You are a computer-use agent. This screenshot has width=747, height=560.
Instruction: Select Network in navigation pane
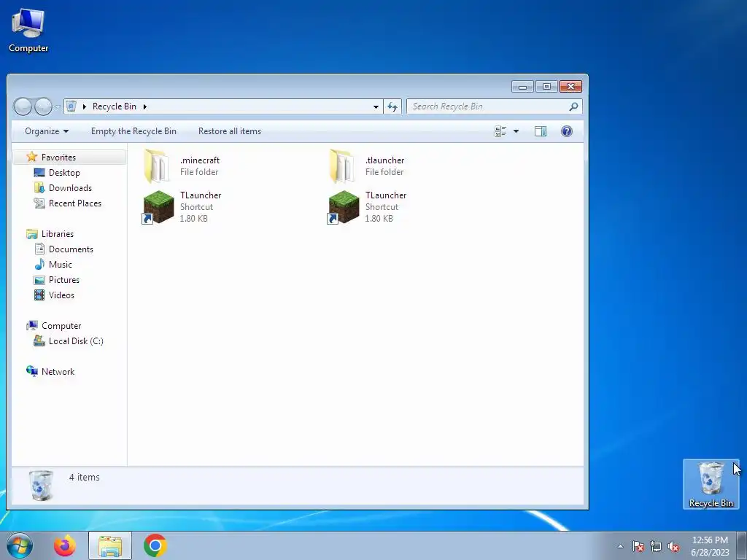(x=58, y=371)
